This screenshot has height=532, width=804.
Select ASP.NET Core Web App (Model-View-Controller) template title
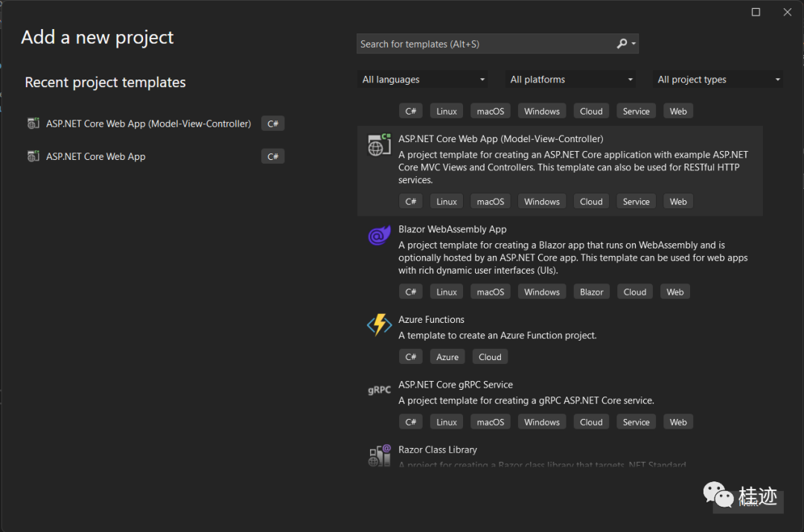500,139
